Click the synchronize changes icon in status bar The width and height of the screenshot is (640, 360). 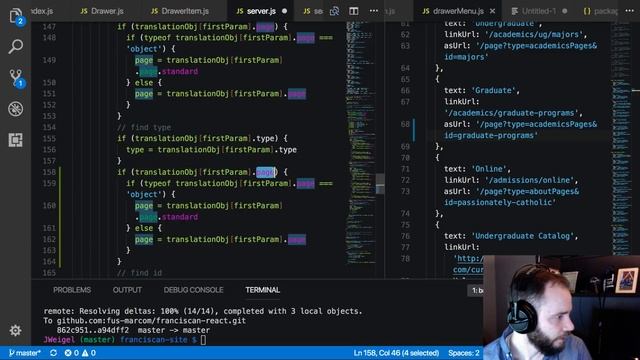(x=53, y=353)
